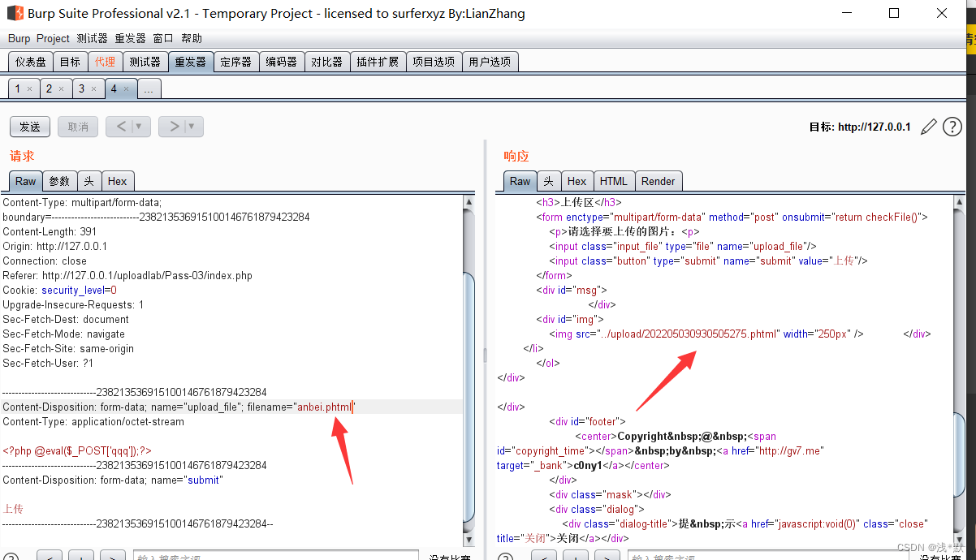Viewport: 976px width, 560px height.
Task: Select the response Render tab
Action: point(658,181)
